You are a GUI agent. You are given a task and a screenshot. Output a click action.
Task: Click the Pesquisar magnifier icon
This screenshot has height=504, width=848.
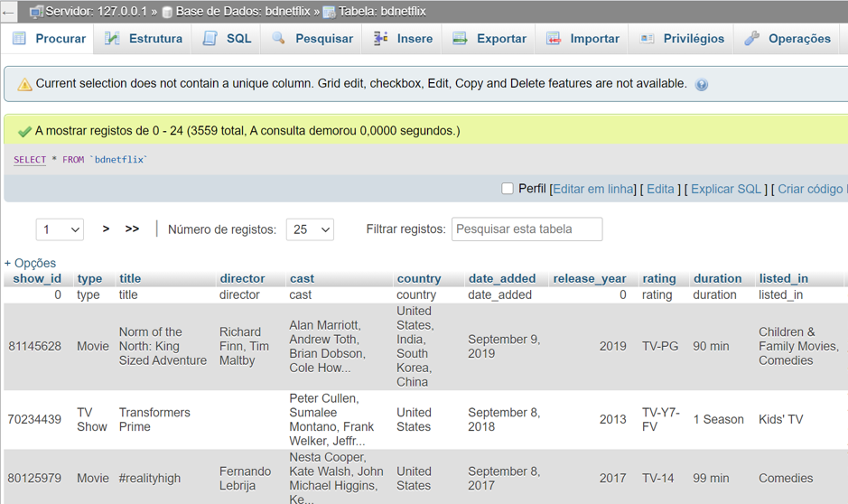click(279, 39)
